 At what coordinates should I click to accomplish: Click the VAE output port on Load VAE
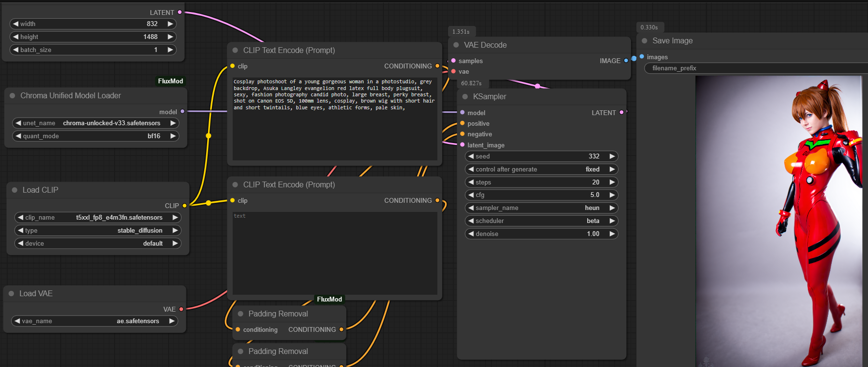[181, 309]
